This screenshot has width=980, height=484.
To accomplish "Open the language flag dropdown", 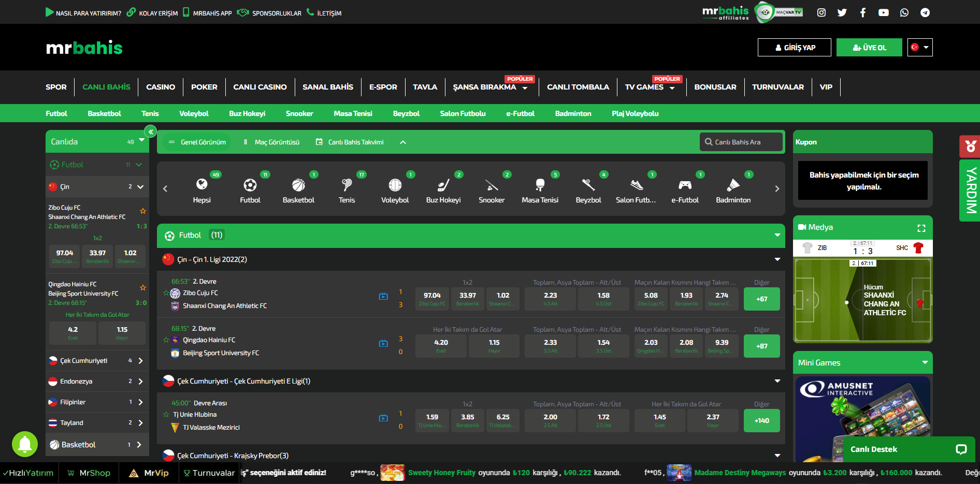I will 920,47.
